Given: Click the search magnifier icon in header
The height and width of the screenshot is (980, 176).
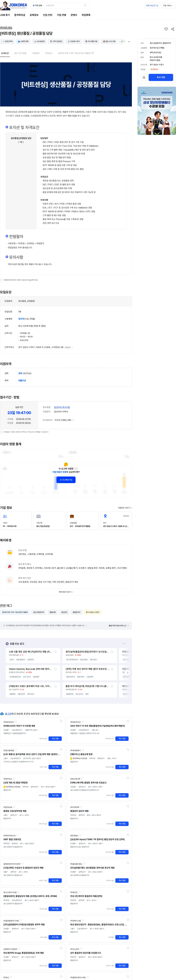Looking at the screenshot, I should click(x=85, y=6).
